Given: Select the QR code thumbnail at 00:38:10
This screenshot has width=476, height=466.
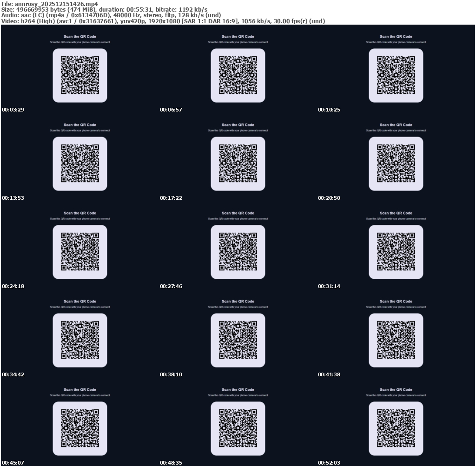Looking at the screenshot, I should [x=238, y=340].
